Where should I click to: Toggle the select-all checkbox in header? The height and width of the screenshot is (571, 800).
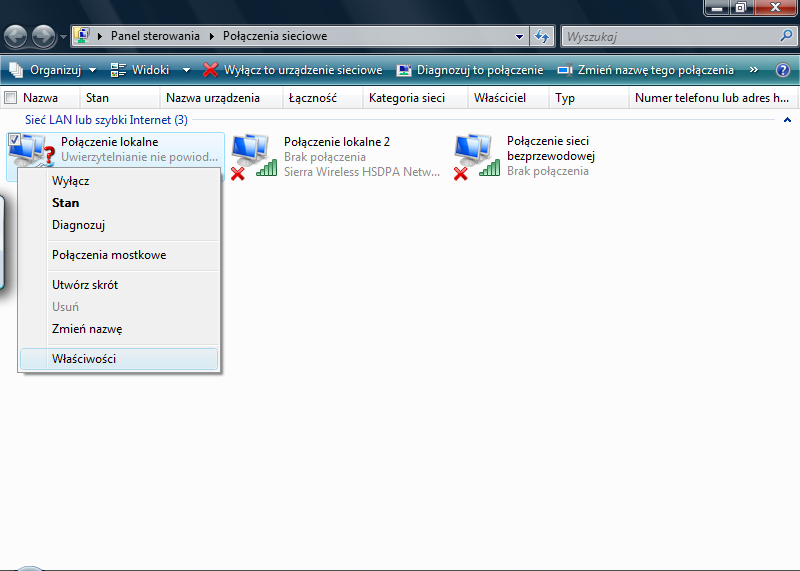(11, 98)
